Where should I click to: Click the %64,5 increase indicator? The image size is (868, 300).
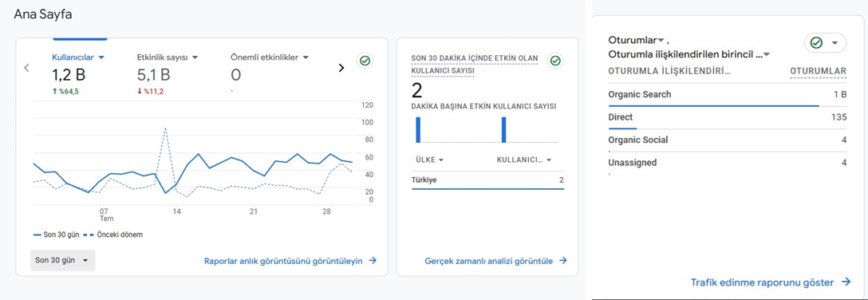[65, 91]
